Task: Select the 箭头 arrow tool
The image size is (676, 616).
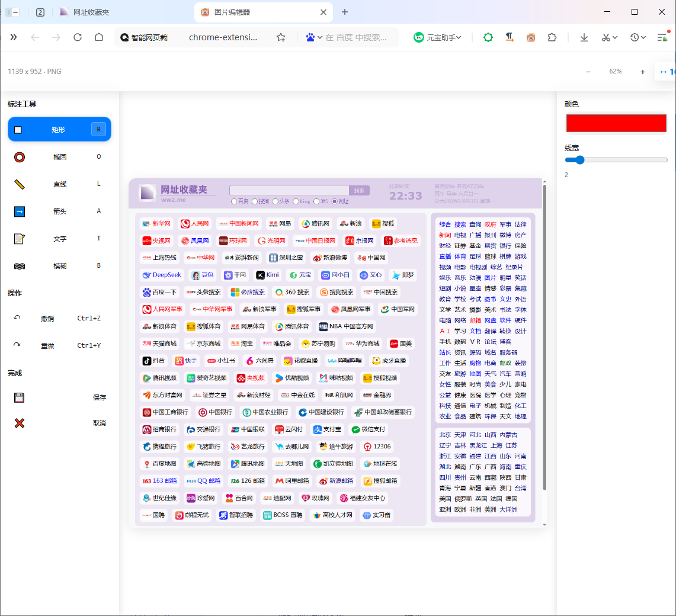Action: click(x=59, y=211)
